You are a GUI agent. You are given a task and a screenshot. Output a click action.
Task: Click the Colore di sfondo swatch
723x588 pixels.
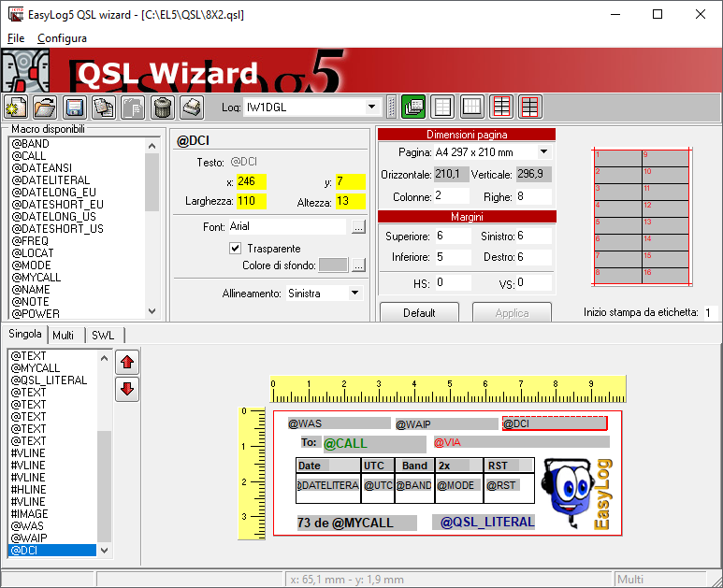pyautogui.click(x=333, y=265)
